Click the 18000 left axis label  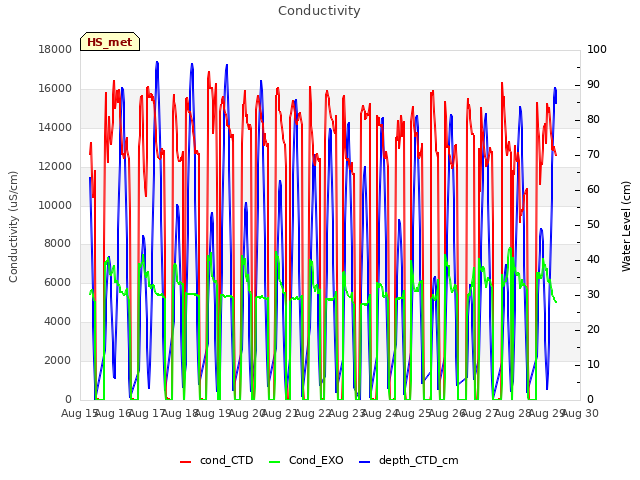[x=55, y=49]
